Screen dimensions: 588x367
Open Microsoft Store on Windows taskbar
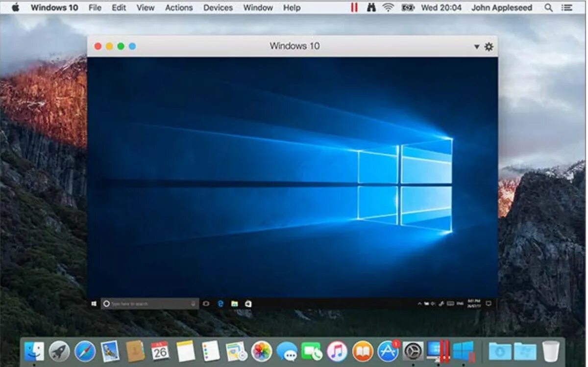pyautogui.click(x=248, y=304)
